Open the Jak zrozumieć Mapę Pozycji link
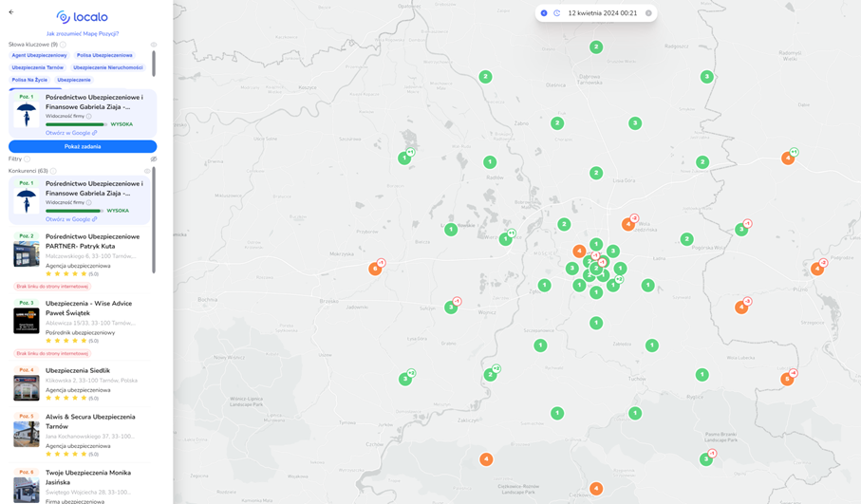 click(x=83, y=33)
